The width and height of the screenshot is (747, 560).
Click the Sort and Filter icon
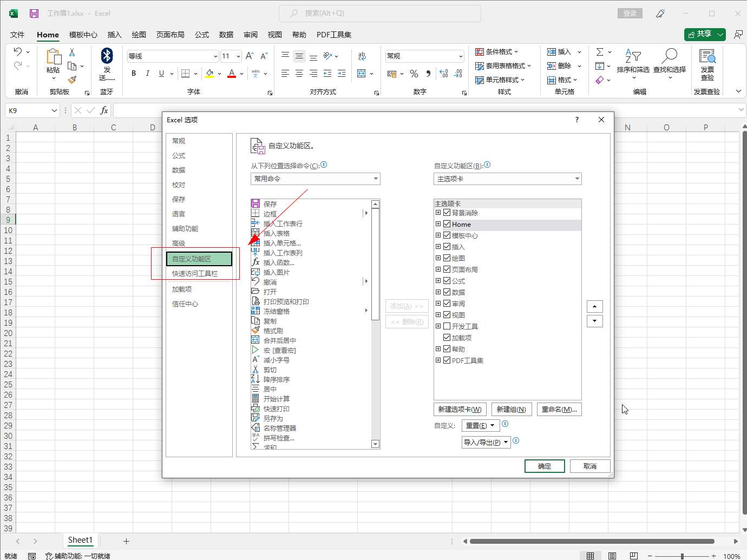[x=633, y=56]
